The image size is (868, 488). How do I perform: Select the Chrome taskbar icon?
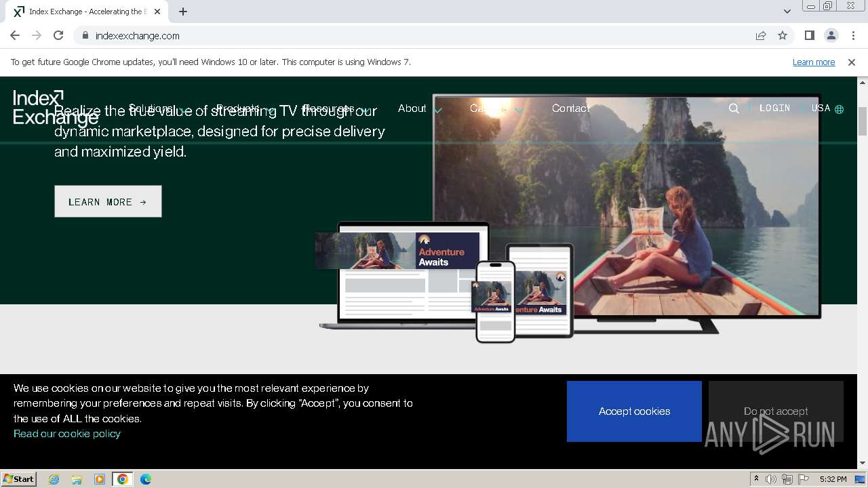tap(123, 479)
